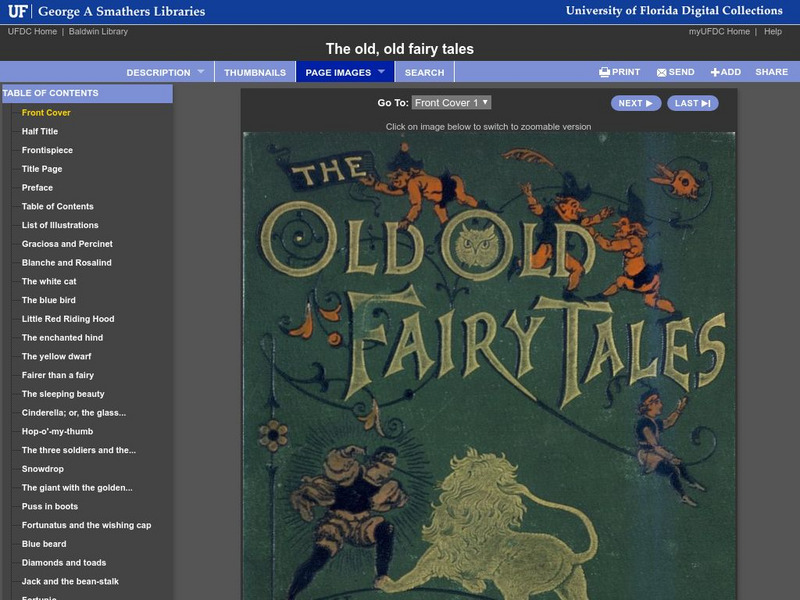Viewport: 800px width, 600px height.
Task: Expand the DESCRIPTION dropdown arrow
Action: [x=201, y=72]
